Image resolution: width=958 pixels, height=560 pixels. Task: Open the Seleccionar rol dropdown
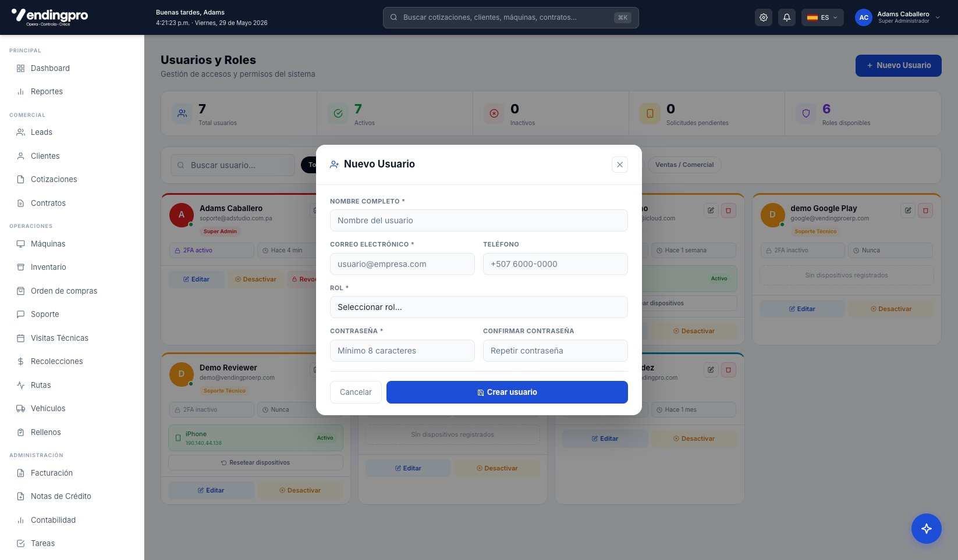pyautogui.click(x=478, y=307)
